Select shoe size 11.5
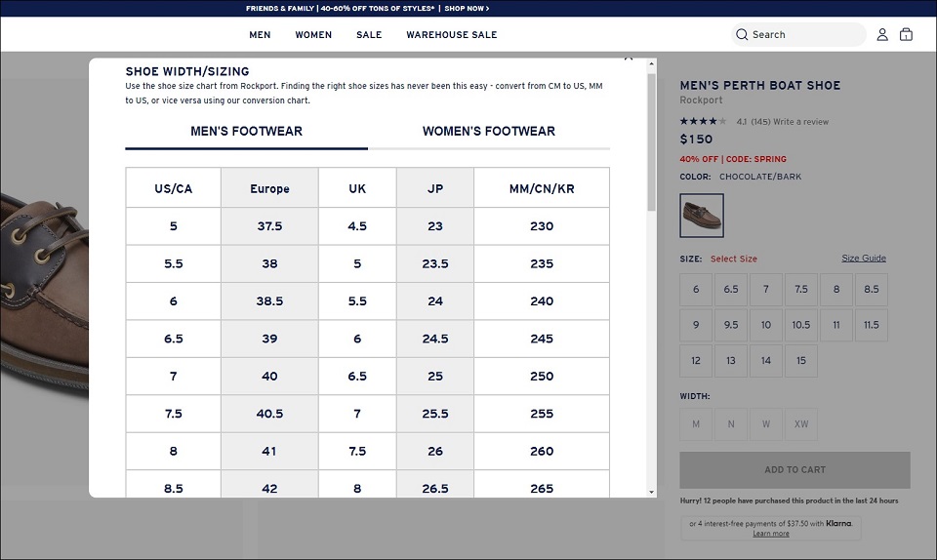Image resolution: width=937 pixels, height=560 pixels. [872, 326]
